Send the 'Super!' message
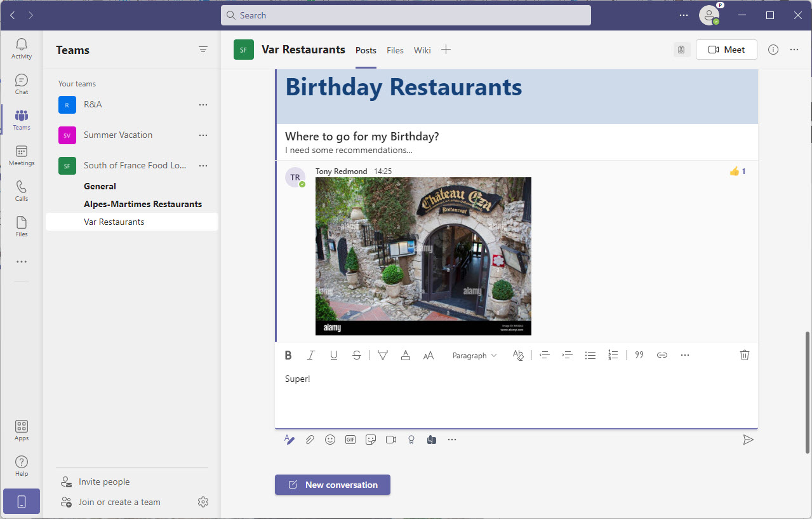 pos(748,439)
